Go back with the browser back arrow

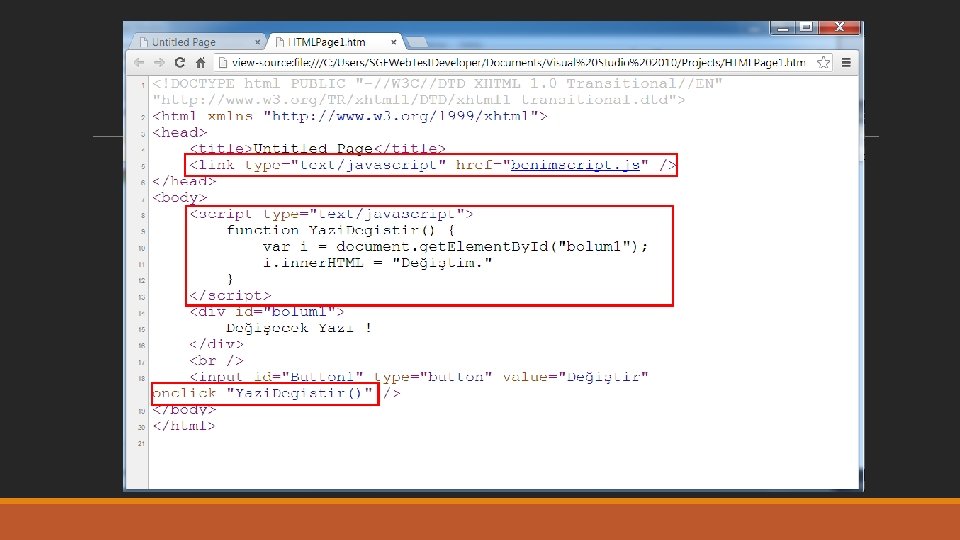click(x=139, y=62)
